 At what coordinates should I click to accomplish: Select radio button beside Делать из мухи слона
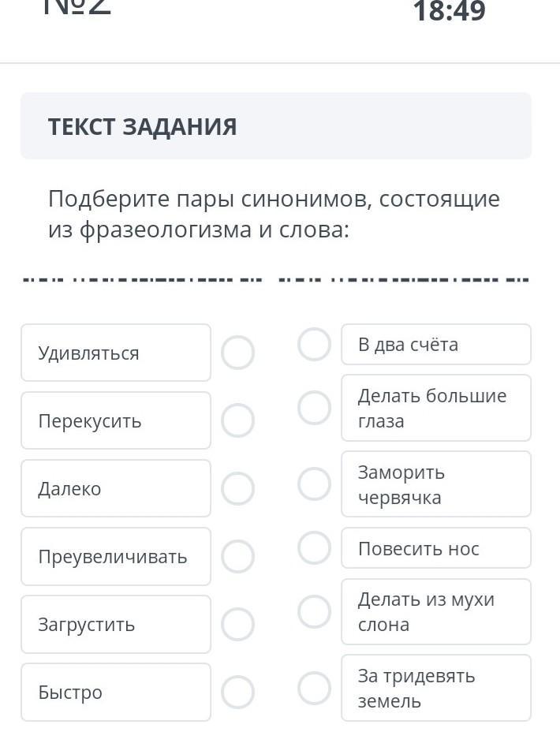point(314,611)
